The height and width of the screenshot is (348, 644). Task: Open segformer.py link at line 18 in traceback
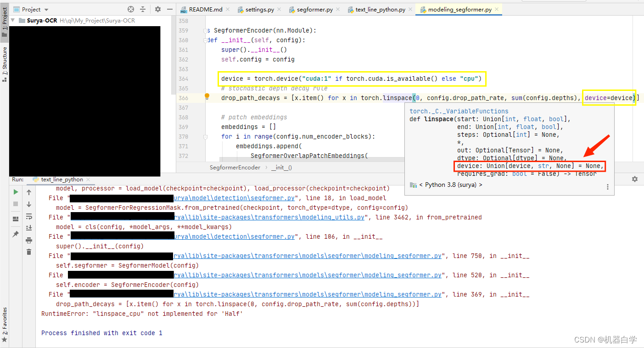(234, 198)
